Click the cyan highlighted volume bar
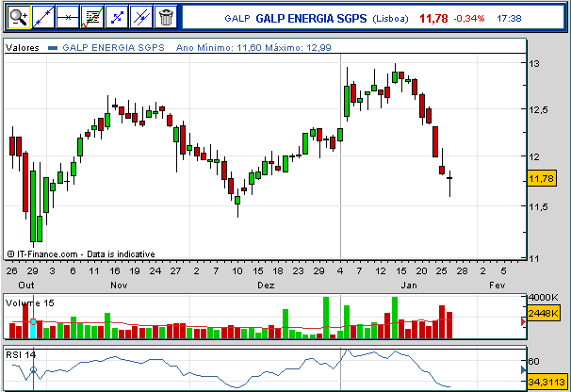 coord(33,330)
